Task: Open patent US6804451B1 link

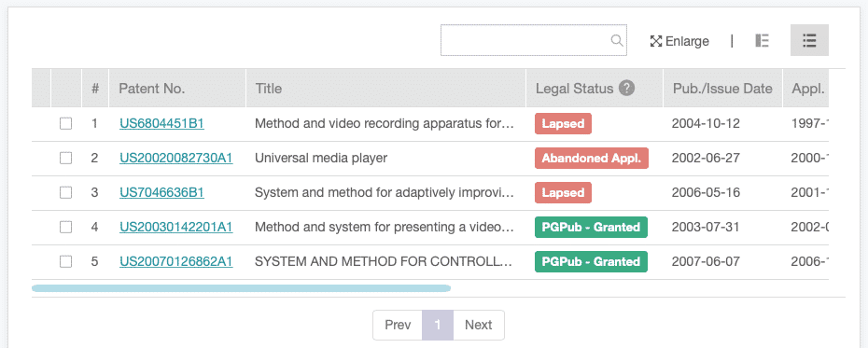Action: pos(161,123)
